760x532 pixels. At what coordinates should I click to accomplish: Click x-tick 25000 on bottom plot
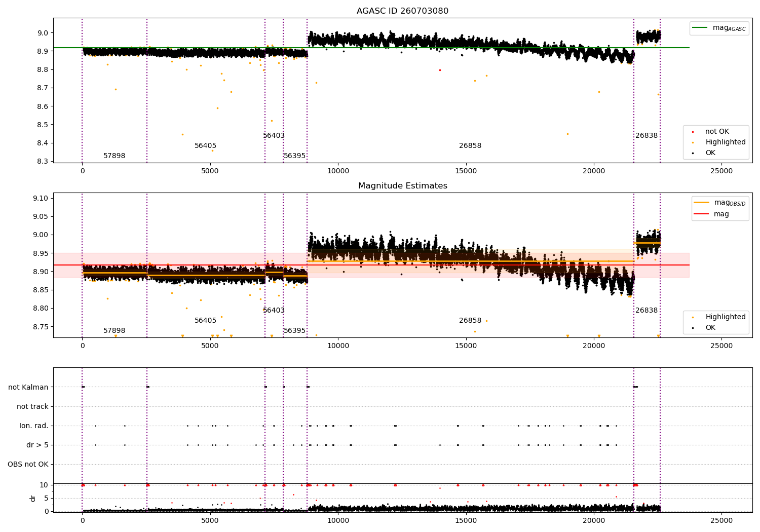coord(721,520)
